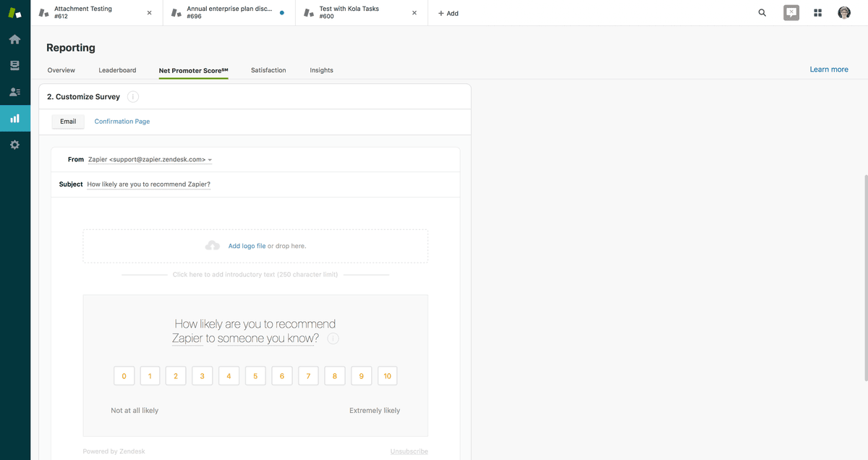
Task: Switch to Attachment Testing #612 tab
Action: 97,13
